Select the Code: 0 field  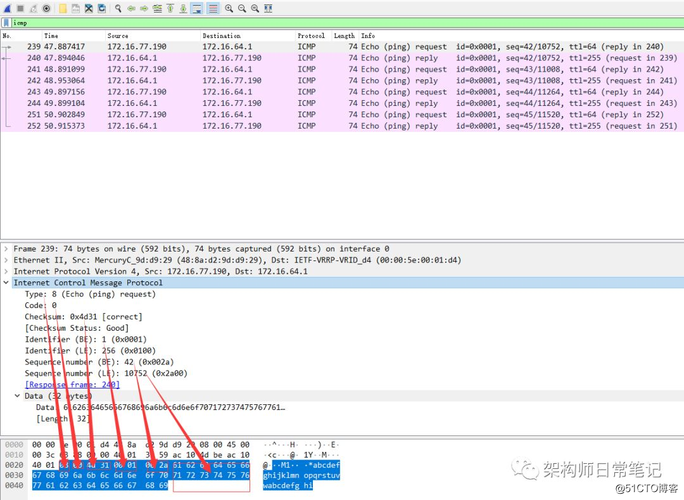[x=41, y=305]
